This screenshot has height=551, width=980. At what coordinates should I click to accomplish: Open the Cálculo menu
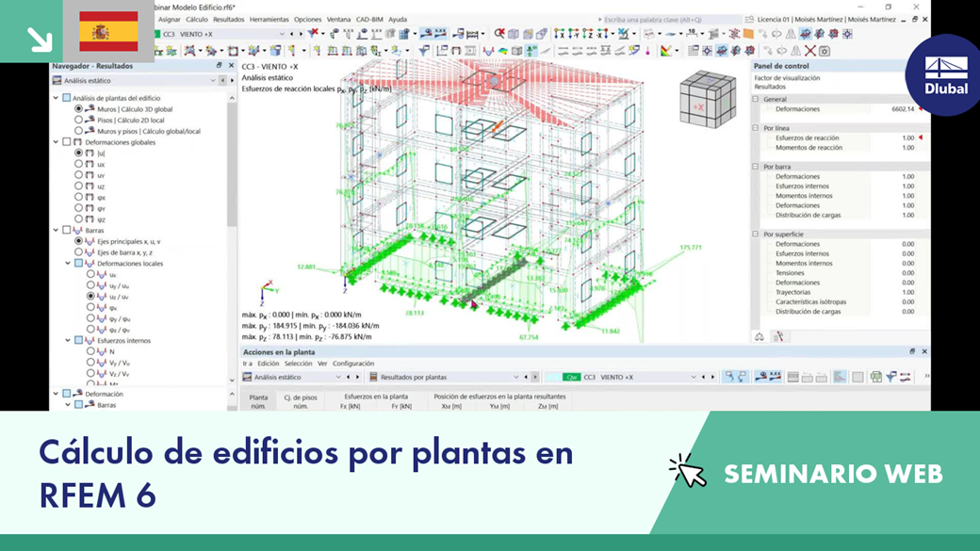[196, 20]
